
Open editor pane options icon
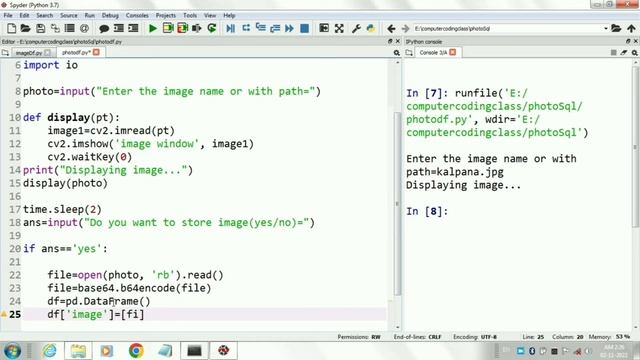396,53
